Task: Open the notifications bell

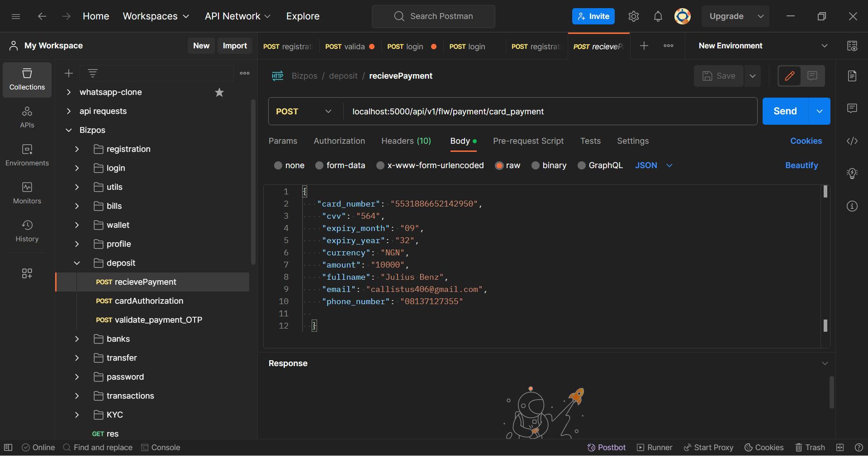Action: pos(658,16)
